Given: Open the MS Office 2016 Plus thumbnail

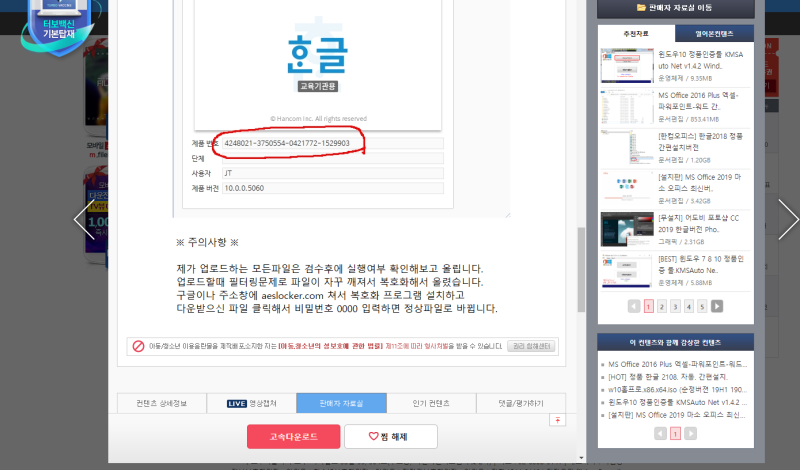Looking at the screenshot, I should (x=627, y=107).
